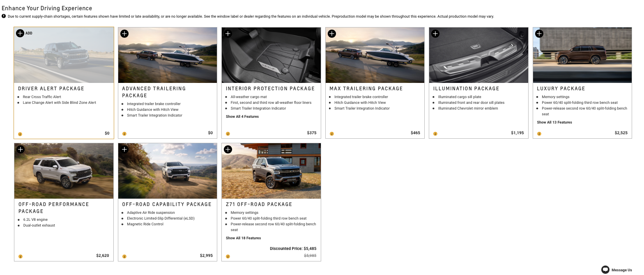Open info icon for Illumination Package
The width and height of the screenshot is (644, 275).
[x=435, y=134]
